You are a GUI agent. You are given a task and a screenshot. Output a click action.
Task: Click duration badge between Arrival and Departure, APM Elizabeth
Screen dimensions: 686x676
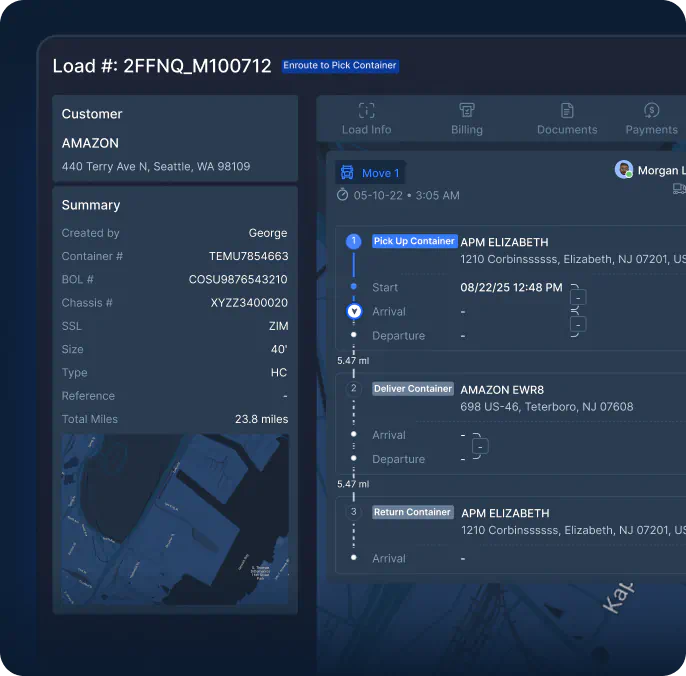[x=578, y=325]
